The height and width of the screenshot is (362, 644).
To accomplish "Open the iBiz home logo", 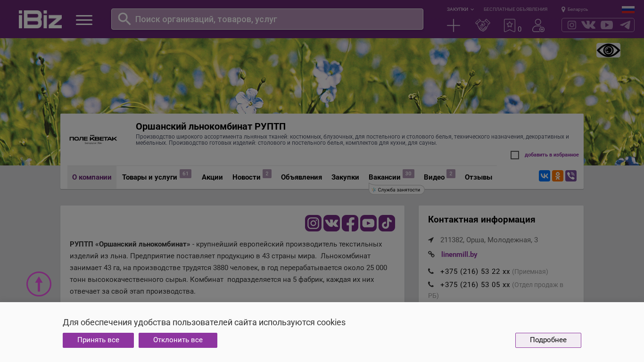I will point(40,19).
